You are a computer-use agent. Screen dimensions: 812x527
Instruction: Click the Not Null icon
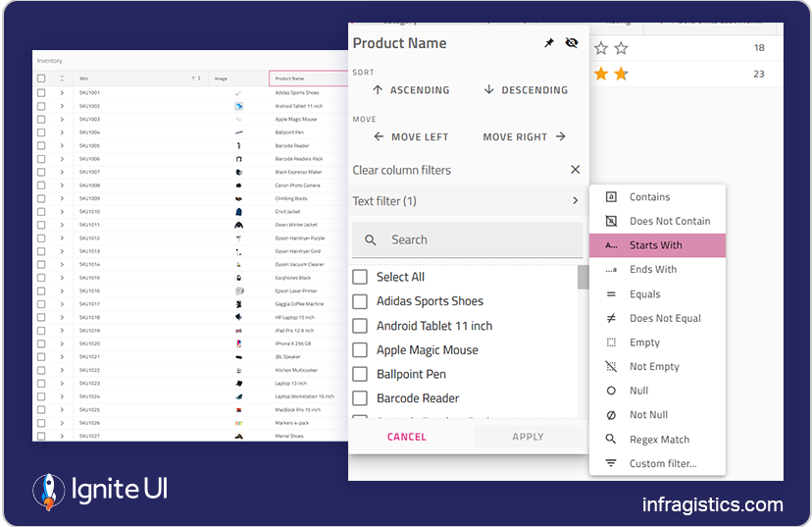click(x=611, y=415)
